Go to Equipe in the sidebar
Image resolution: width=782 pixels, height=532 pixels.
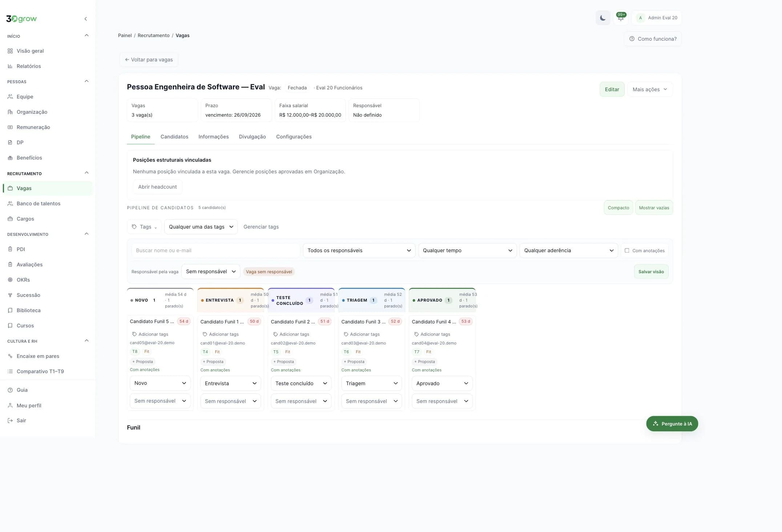tap(47, 97)
